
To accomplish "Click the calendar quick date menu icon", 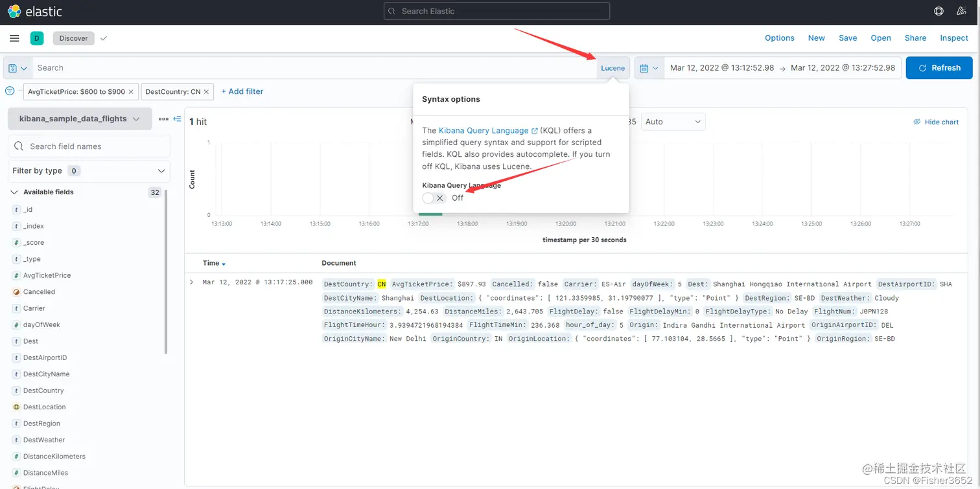I will click(x=649, y=68).
